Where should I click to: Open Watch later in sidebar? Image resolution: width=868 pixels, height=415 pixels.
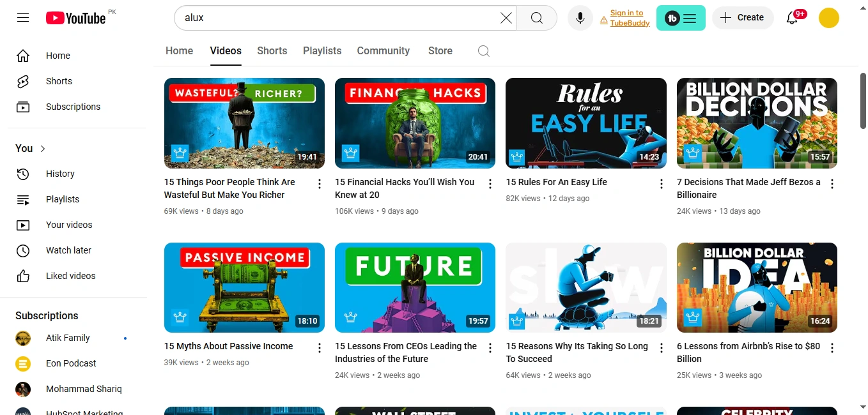pyautogui.click(x=77, y=250)
